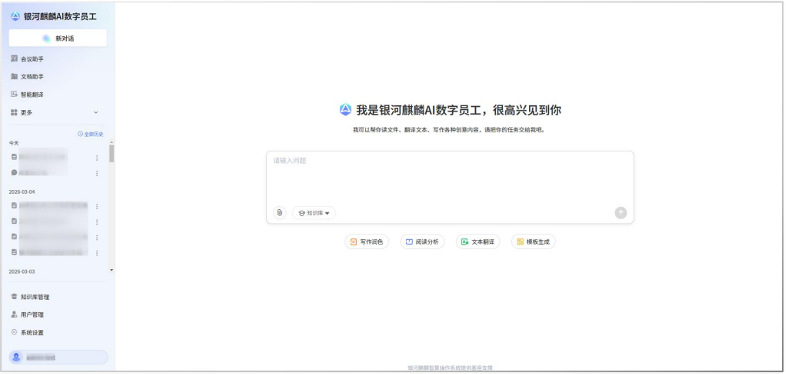The image size is (786, 374).
Task: Click the 请输入问题 input field
Action: (x=450, y=178)
